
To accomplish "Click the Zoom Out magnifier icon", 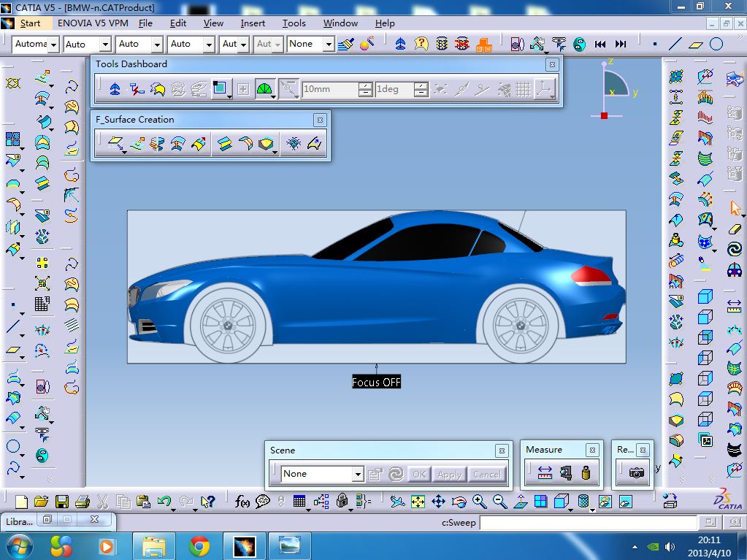I will click(499, 502).
